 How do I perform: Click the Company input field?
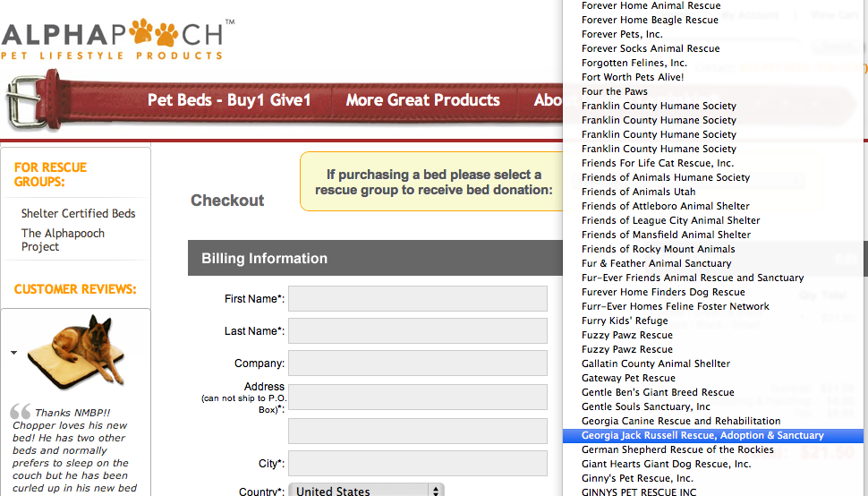click(x=418, y=363)
